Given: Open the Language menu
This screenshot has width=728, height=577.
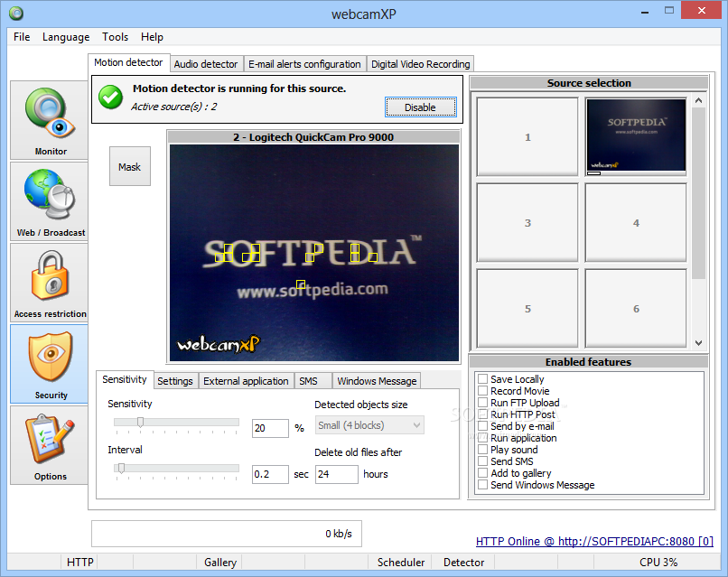Looking at the screenshot, I should (x=66, y=37).
